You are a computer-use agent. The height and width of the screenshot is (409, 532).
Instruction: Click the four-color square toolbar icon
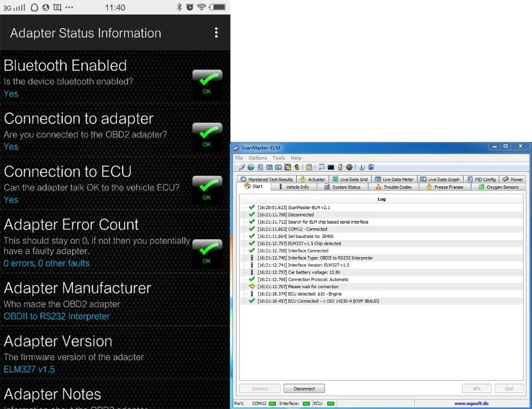pos(288,167)
